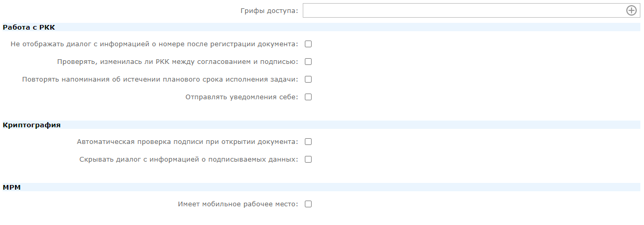Click the 'Автоматическая проверка подписи при открытии документа:' label

point(188,142)
